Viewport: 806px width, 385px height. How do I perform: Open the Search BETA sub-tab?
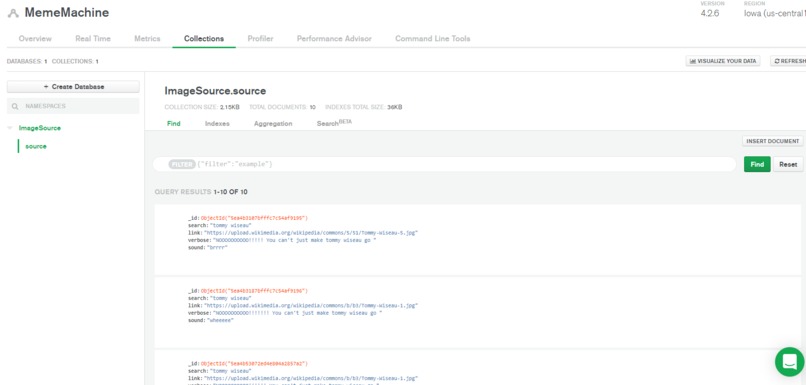point(334,123)
